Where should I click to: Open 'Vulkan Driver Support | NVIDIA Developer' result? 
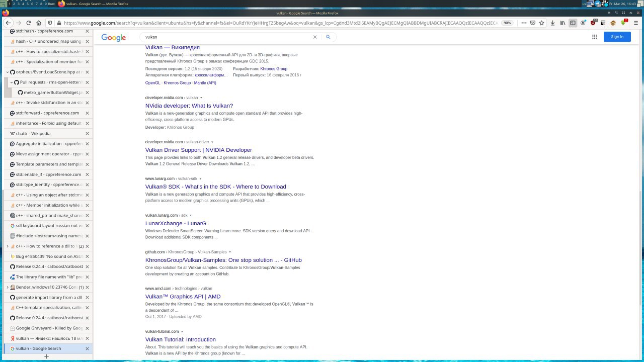click(x=199, y=150)
